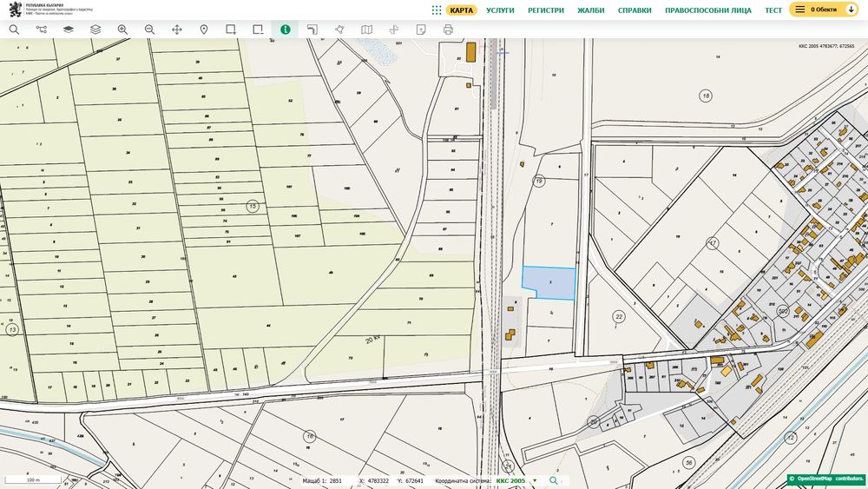Select the zoom in tool
The height and width of the screenshot is (489, 868).
point(122,30)
